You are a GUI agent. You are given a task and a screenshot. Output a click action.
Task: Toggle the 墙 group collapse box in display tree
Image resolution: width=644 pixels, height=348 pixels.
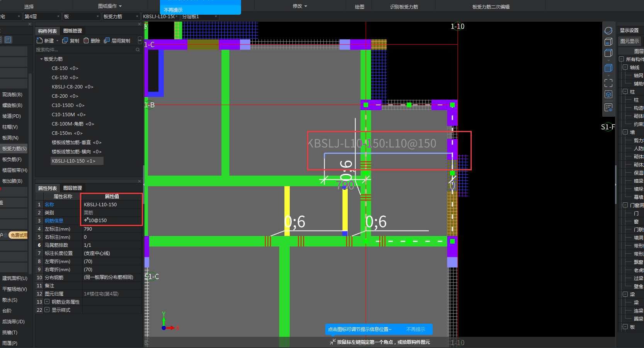tap(625, 132)
